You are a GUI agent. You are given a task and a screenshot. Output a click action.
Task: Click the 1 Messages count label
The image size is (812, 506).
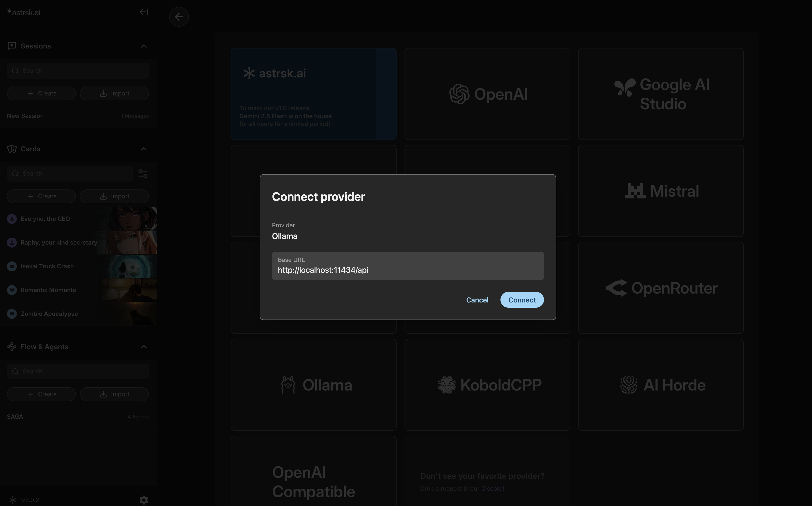point(135,116)
